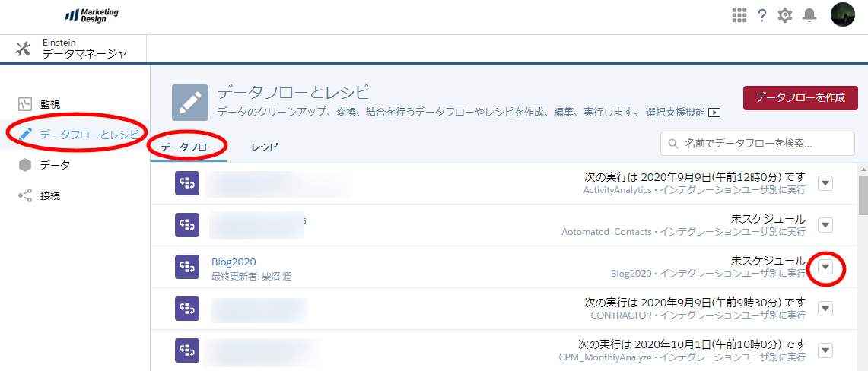868x371 pixels.
Task: Click the データフローを作成 button
Action: (x=800, y=98)
